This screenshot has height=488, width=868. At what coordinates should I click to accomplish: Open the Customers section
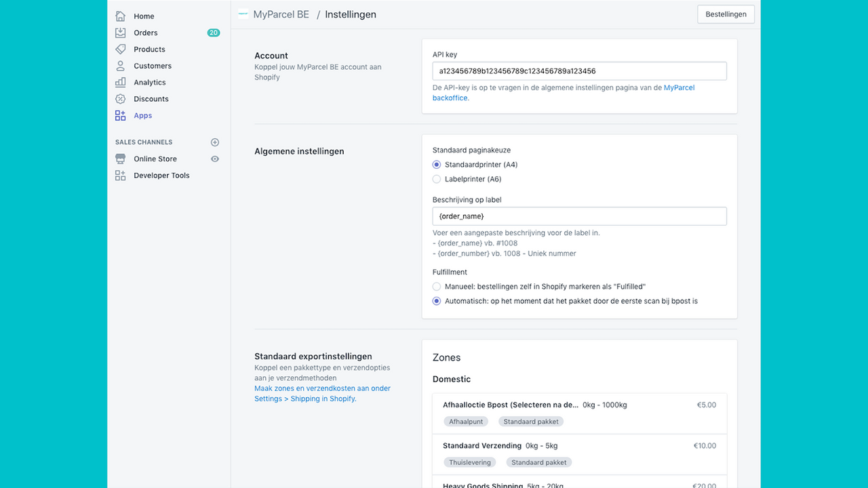[152, 65]
